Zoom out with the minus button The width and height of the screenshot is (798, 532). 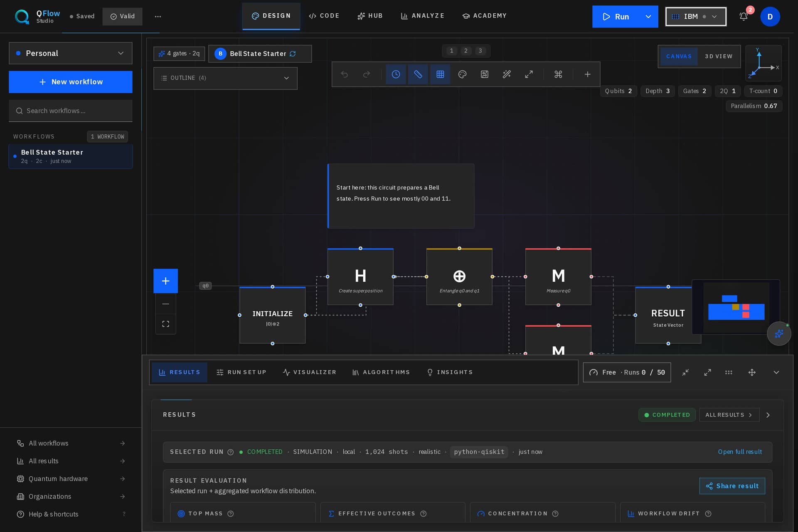165,304
